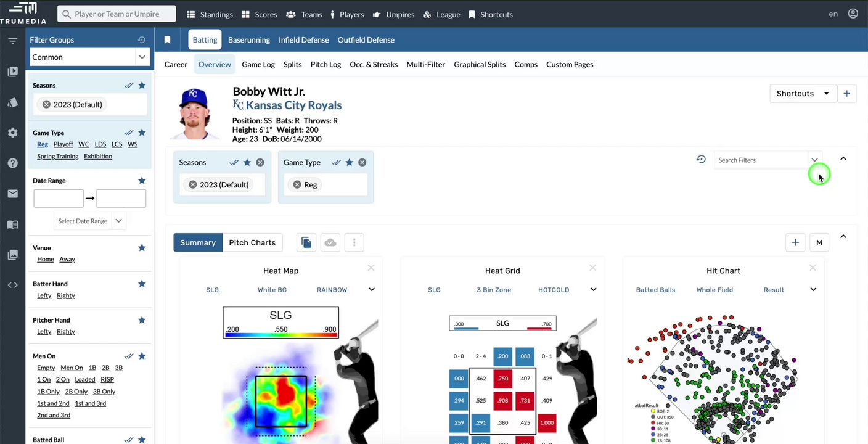
Task: Click the .908 red heat grid cell
Action: pyautogui.click(x=503, y=400)
